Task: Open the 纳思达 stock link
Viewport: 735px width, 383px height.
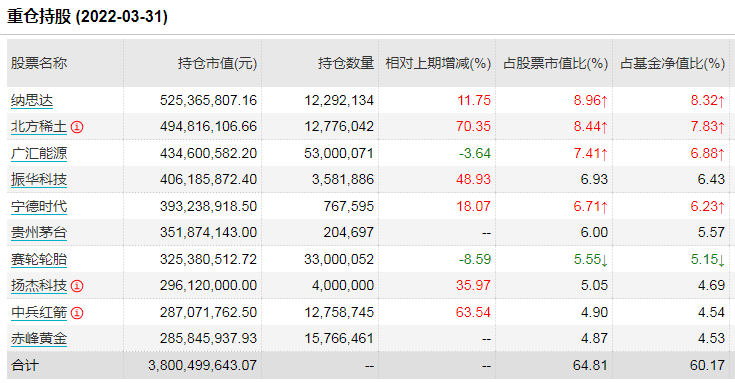Action: coord(32,100)
